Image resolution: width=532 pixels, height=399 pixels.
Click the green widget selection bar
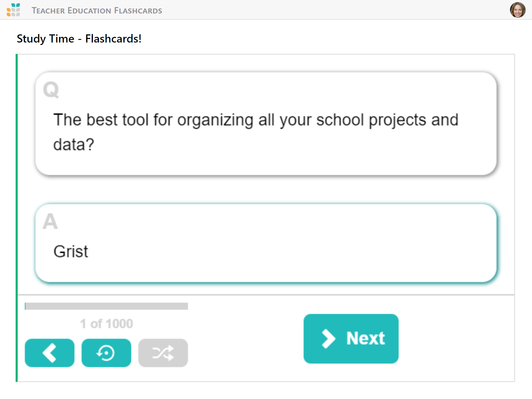[17, 218]
